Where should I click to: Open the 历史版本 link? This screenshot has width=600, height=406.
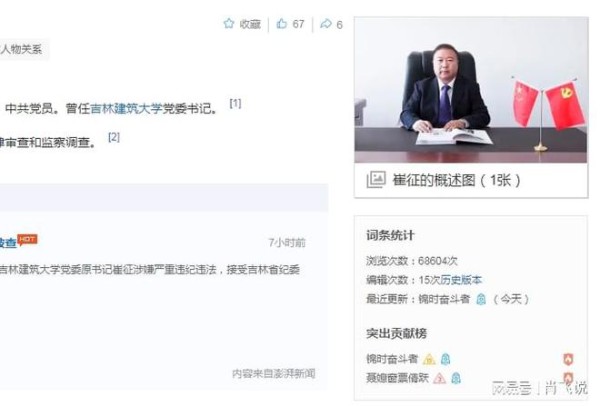click(461, 280)
